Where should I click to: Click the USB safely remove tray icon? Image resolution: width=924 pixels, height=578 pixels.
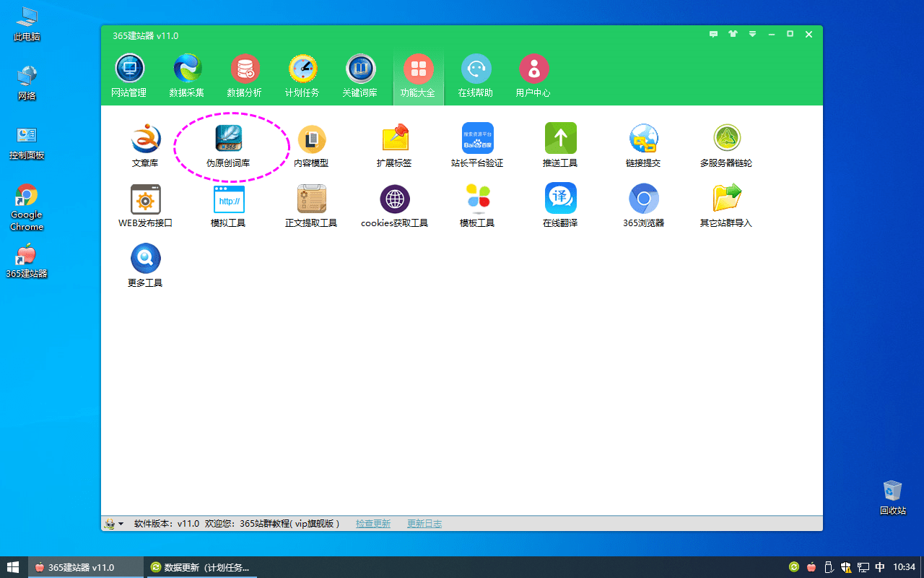tap(829, 567)
